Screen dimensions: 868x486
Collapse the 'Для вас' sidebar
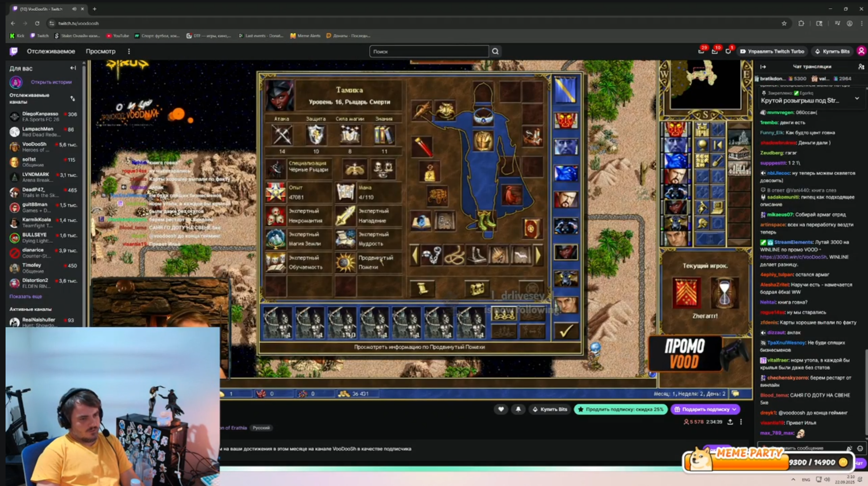pyautogui.click(x=73, y=68)
